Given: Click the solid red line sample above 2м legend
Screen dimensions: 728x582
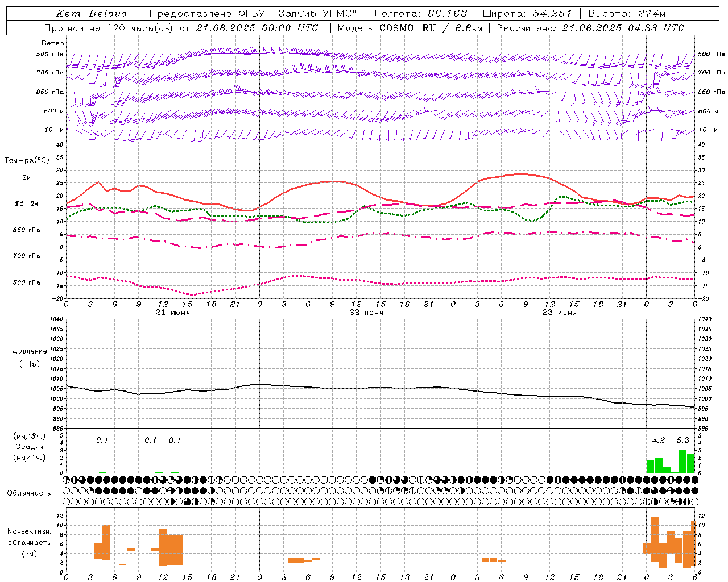Looking at the screenshot, I should [x=27, y=184].
